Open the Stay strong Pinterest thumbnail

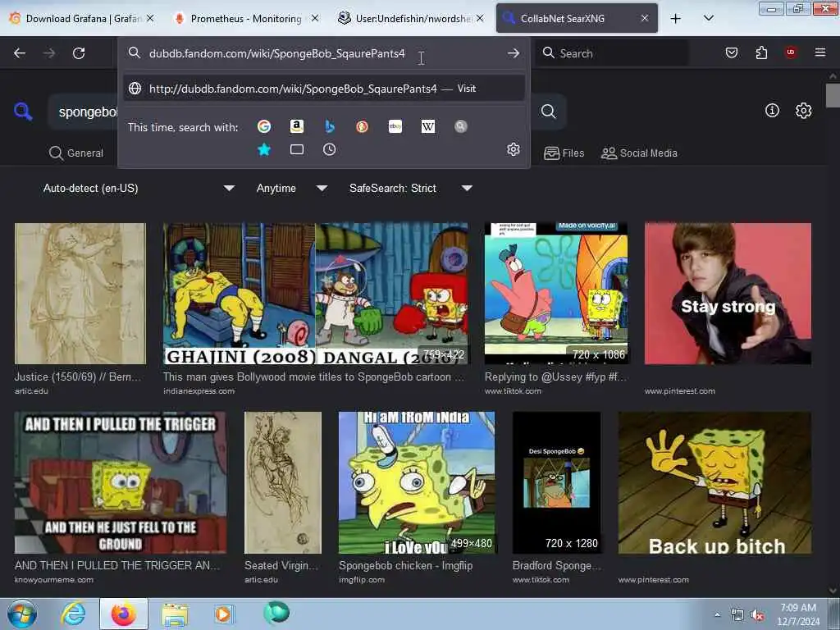click(x=728, y=294)
